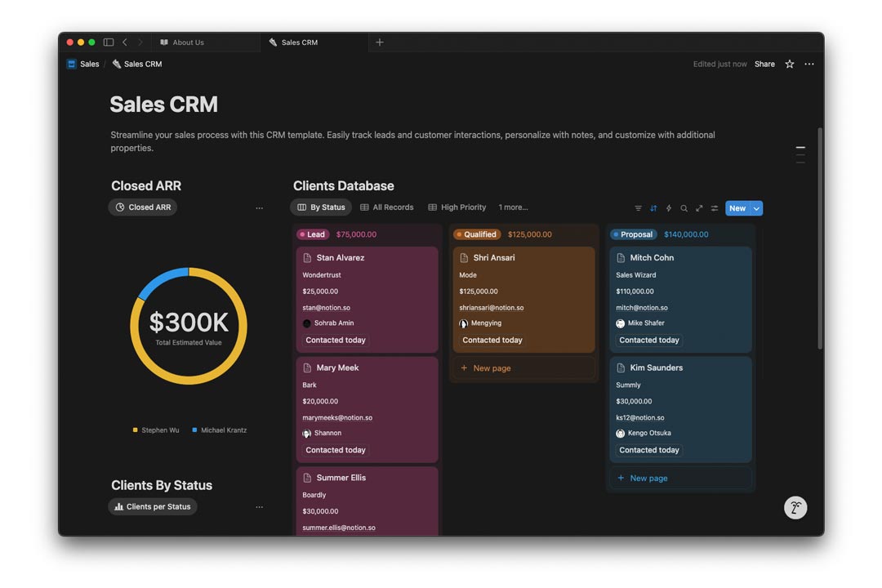The height and width of the screenshot is (588, 882).
Task: Switch to the High Priority view
Action: coord(457,207)
